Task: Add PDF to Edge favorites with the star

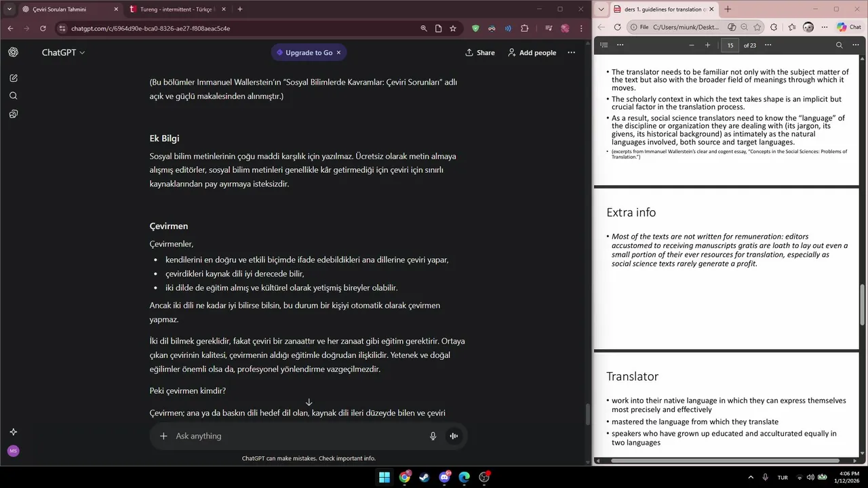Action: pos(757,27)
